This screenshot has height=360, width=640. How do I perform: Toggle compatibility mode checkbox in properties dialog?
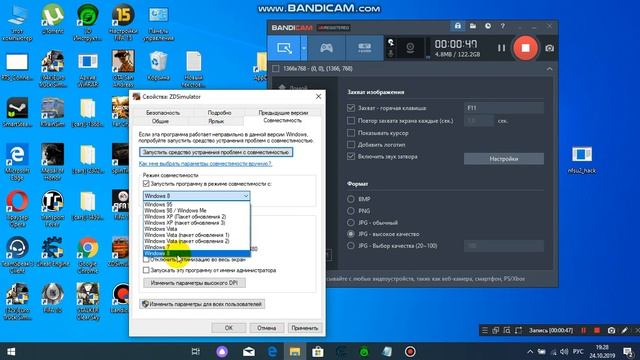pos(146,184)
